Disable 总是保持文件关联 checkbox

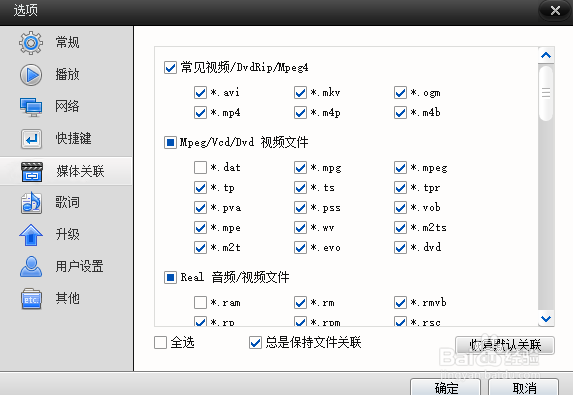click(x=255, y=343)
